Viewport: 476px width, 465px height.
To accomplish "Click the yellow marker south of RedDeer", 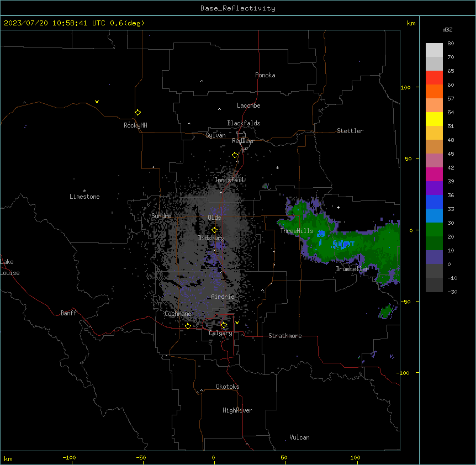I will [x=235, y=155].
